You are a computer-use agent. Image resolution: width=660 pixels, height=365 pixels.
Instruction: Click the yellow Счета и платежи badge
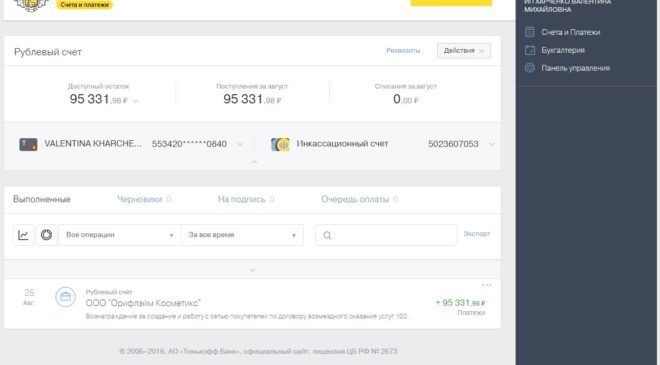[84, 5]
